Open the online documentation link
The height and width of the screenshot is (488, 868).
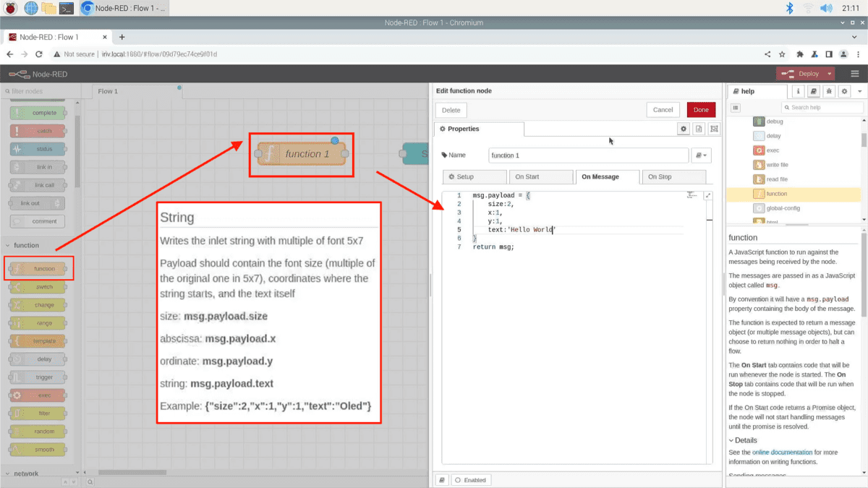click(782, 453)
